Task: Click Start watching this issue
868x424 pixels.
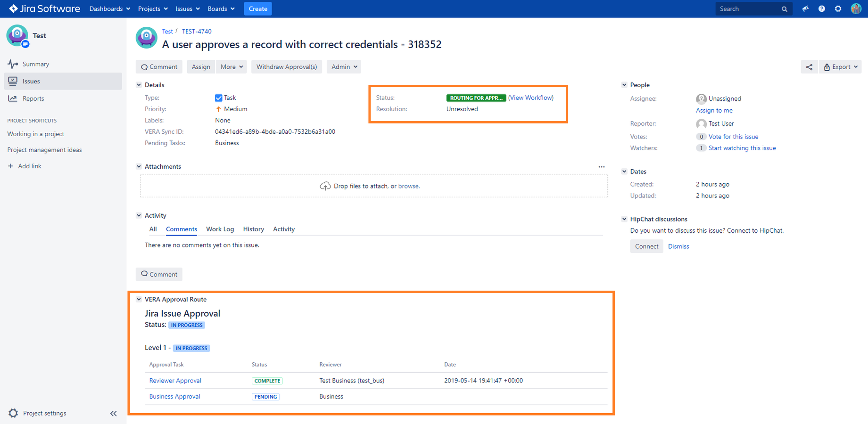Action: click(x=742, y=148)
